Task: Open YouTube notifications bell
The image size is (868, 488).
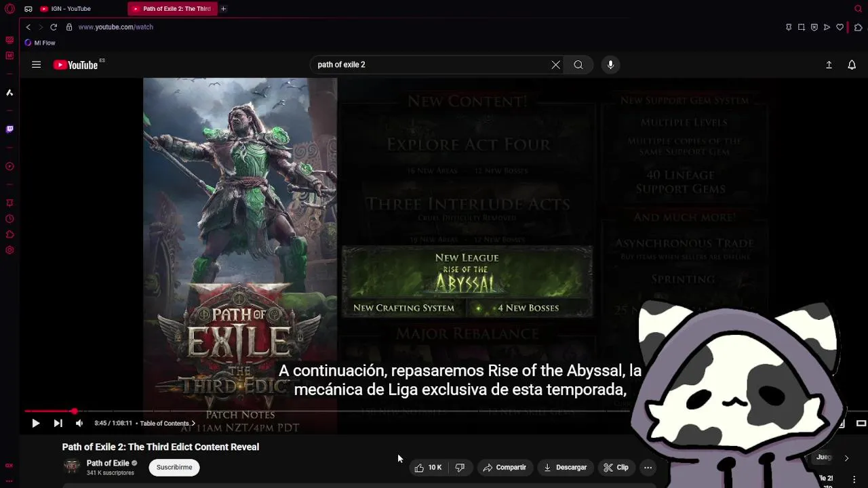Action: [x=852, y=64]
